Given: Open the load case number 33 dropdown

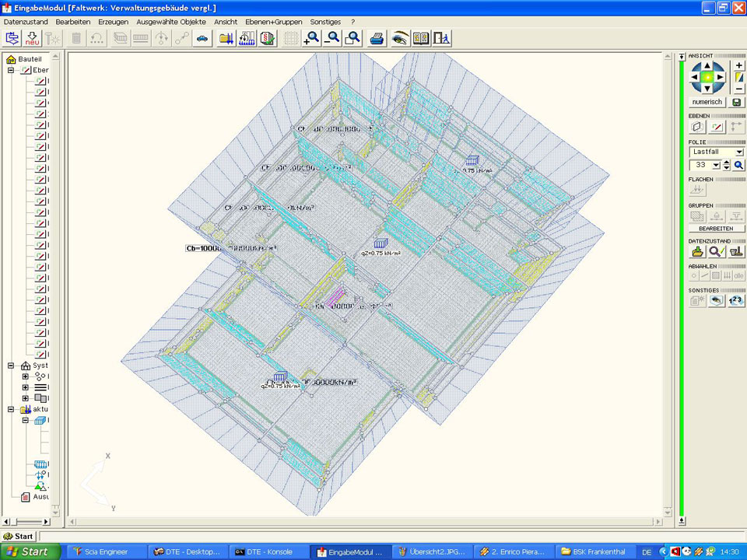Looking at the screenshot, I should 716,166.
